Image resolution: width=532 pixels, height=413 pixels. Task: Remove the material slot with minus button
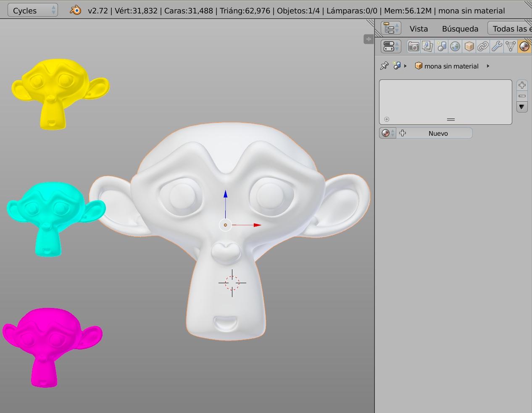click(522, 96)
